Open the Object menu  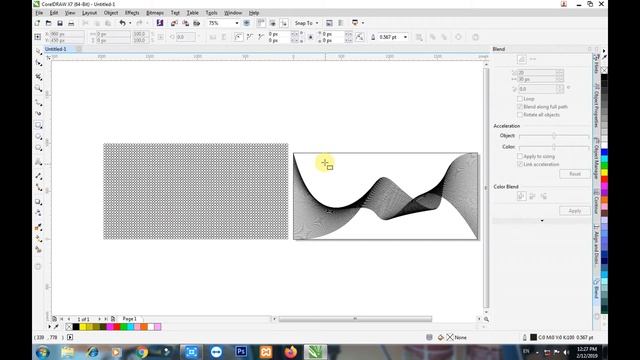[x=111, y=13]
